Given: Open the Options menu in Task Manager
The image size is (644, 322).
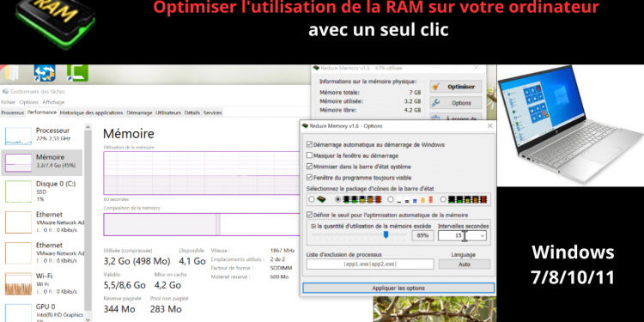Looking at the screenshot, I should (x=28, y=102).
